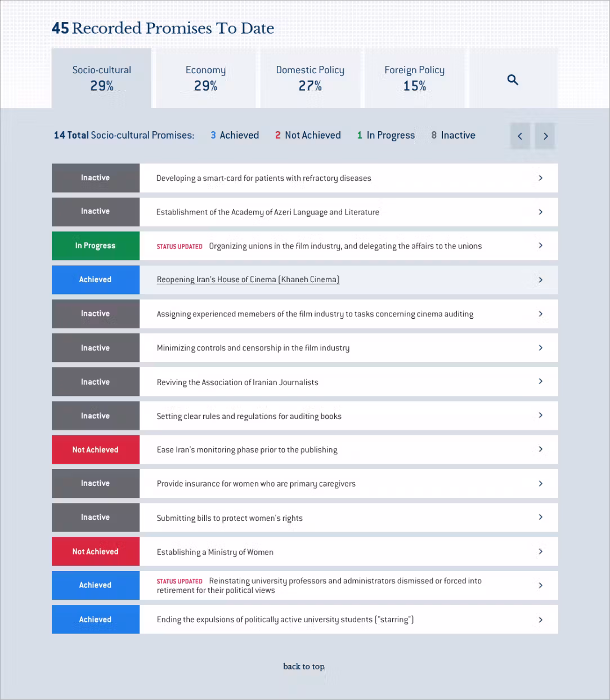Screen dimensions: 610x700
Task: Open the Domestic Policy tab
Action: [x=310, y=78]
